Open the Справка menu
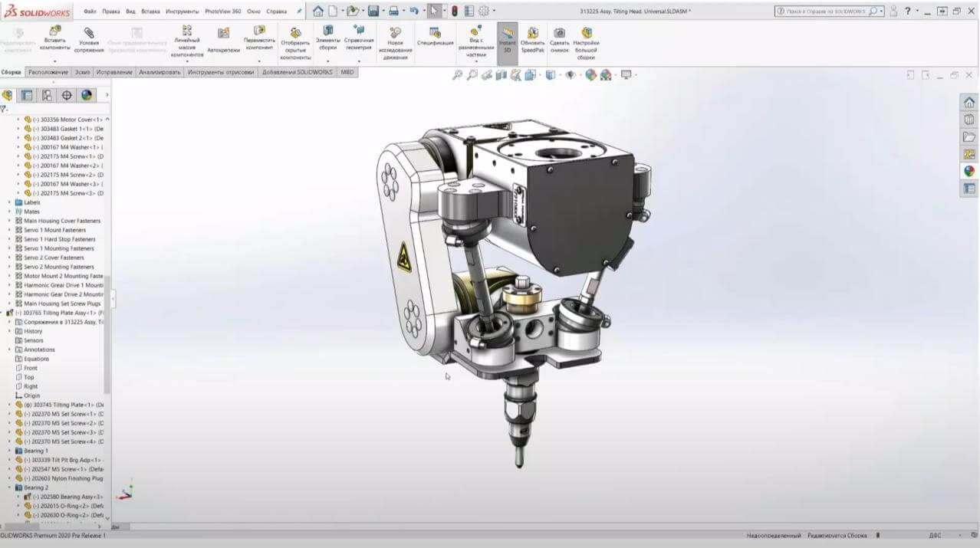The width and height of the screenshot is (980, 548). point(277,11)
